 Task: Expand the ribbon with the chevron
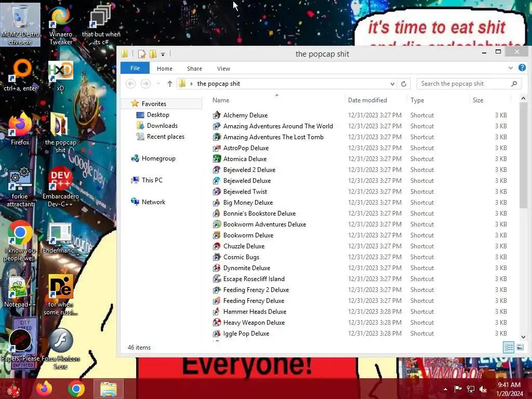(511, 68)
